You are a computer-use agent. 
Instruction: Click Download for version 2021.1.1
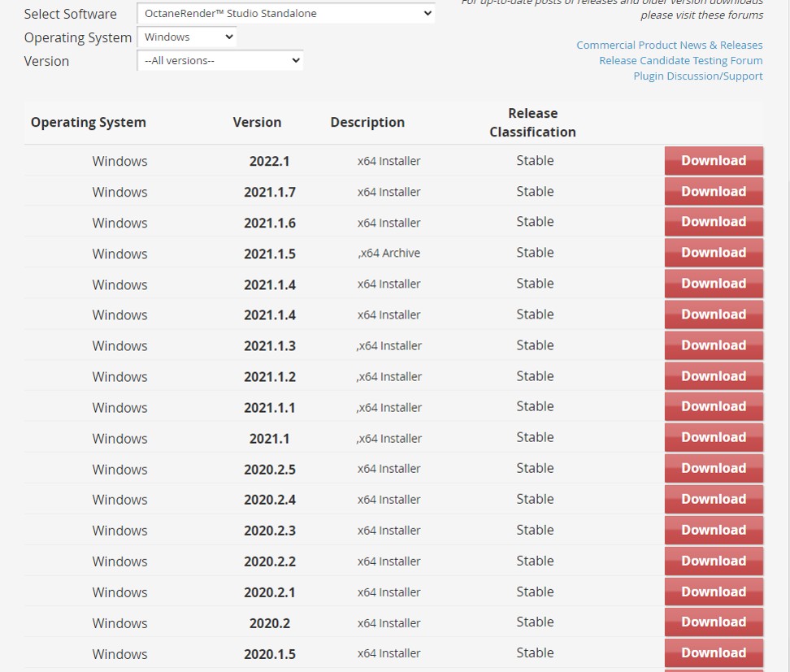714,407
